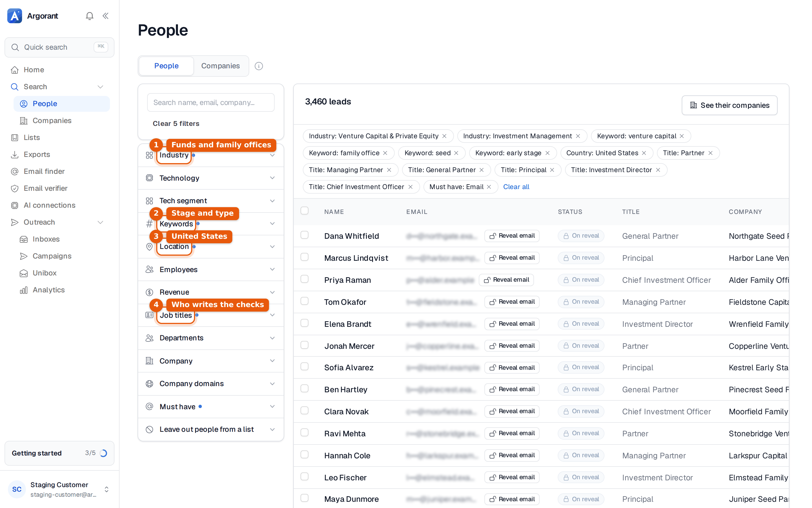Screen dimensions: 812x508
Task: Expand the Employees filter
Action: point(211,270)
